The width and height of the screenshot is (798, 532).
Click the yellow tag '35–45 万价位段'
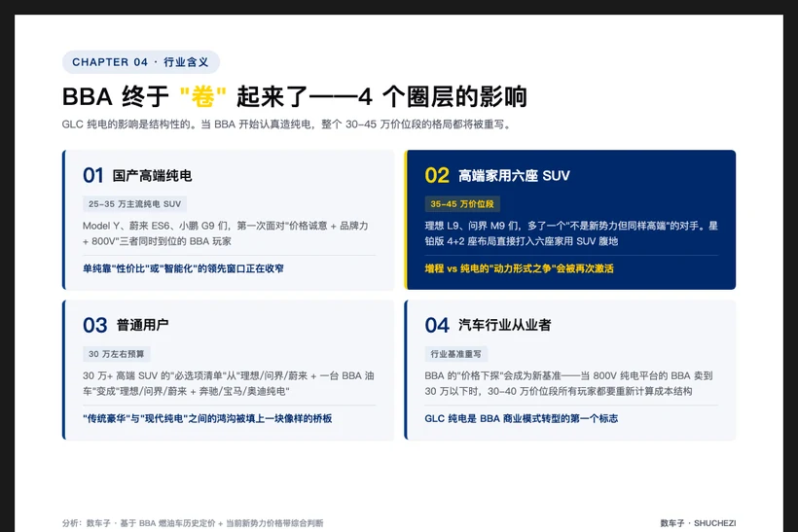pos(462,204)
